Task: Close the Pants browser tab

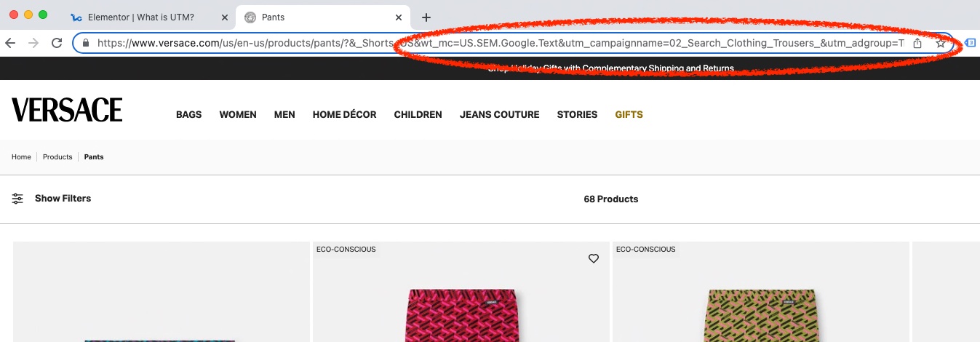Action: (x=398, y=17)
